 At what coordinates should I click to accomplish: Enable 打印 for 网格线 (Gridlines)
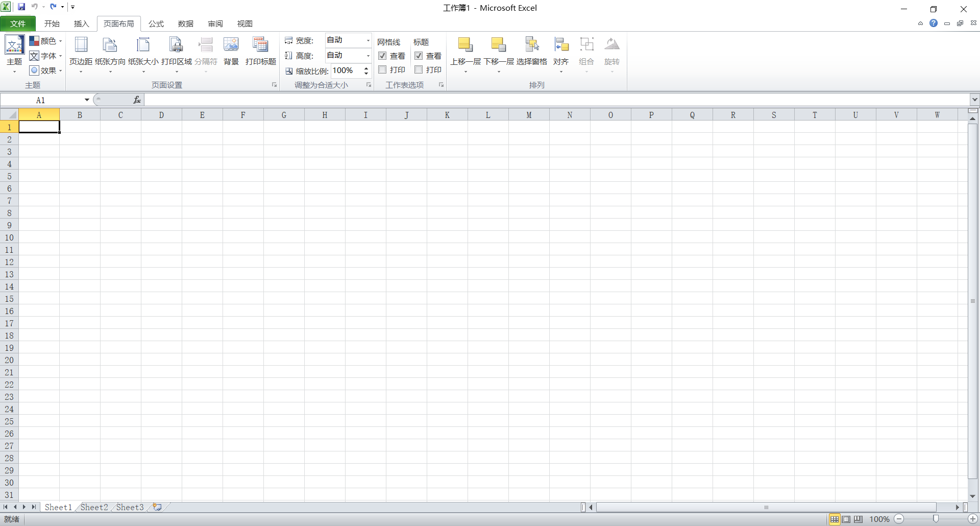click(x=383, y=70)
